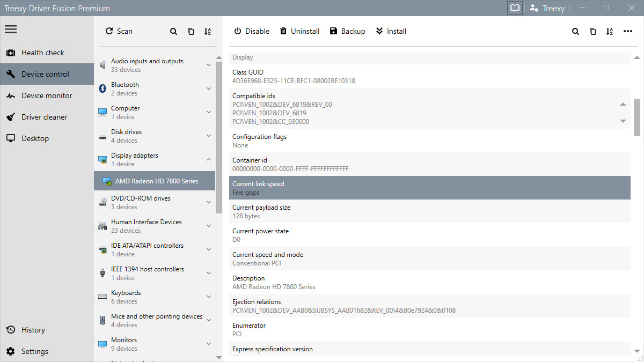The width and height of the screenshot is (644, 362).
Task: Backup the selected driver
Action: click(347, 31)
